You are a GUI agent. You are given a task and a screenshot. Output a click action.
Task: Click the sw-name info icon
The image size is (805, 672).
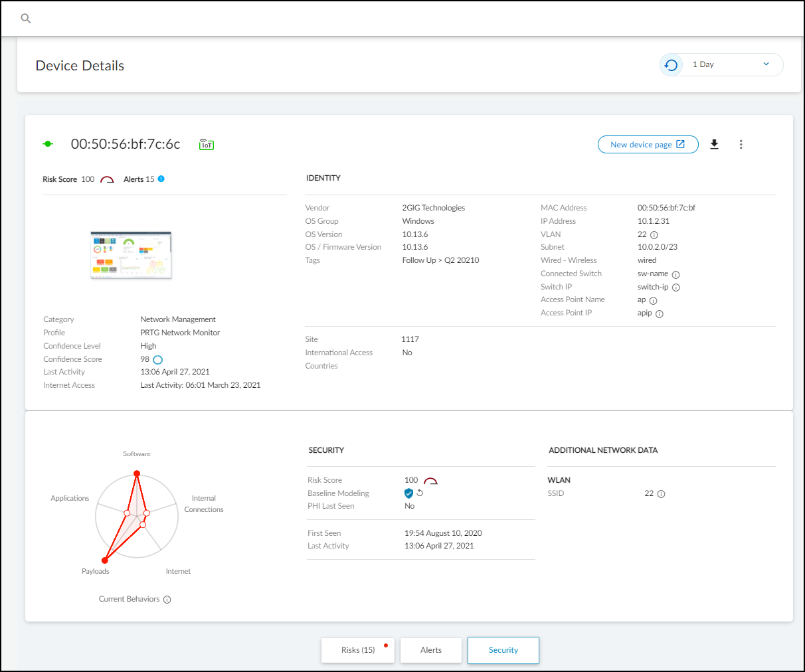676,274
